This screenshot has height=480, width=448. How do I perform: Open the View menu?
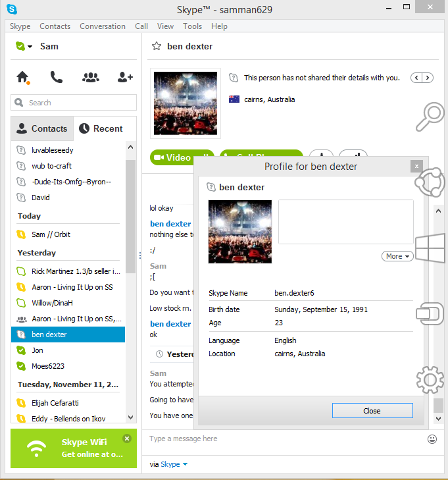[x=165, y=26]
